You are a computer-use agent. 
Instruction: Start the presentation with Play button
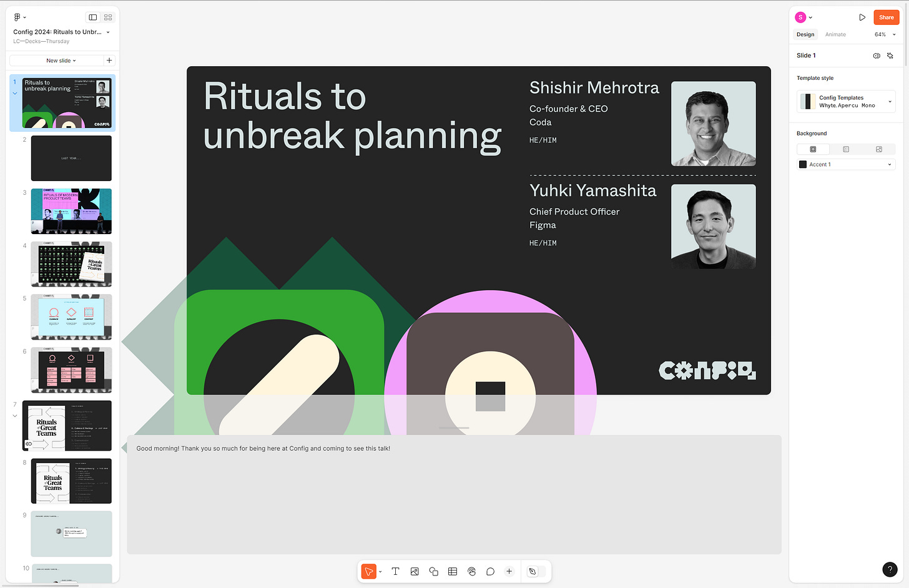click(x=862, y=17)
